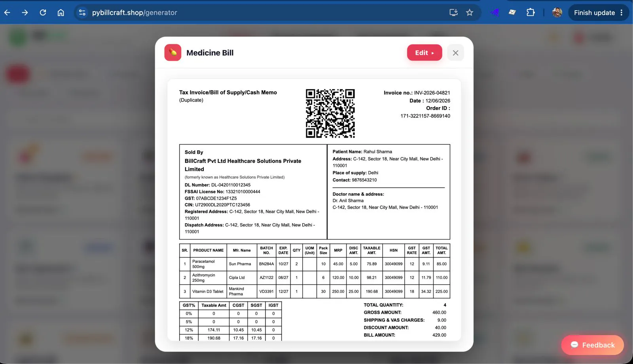Screen dimensions: 633x364
Task: Go back using the browser back arrow
Action: click(x=7, y=13)
